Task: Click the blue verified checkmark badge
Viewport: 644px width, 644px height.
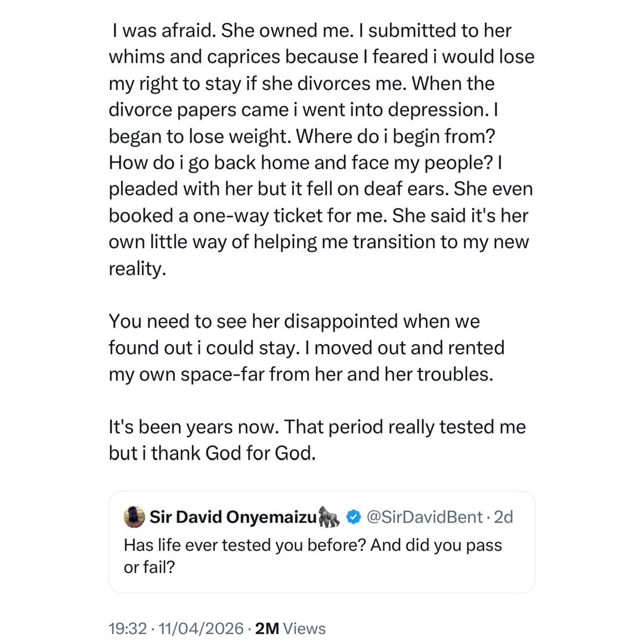Action: [354, 517]
